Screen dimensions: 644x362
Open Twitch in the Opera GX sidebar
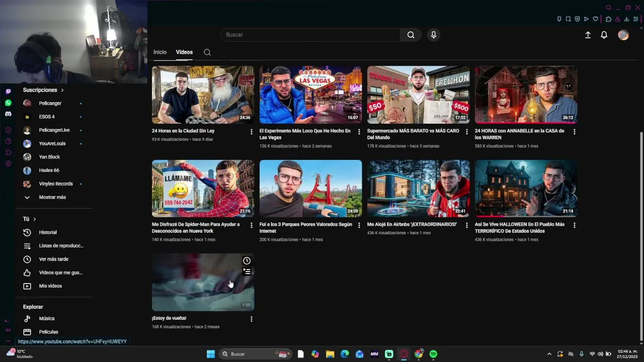(x=8, y=92)
